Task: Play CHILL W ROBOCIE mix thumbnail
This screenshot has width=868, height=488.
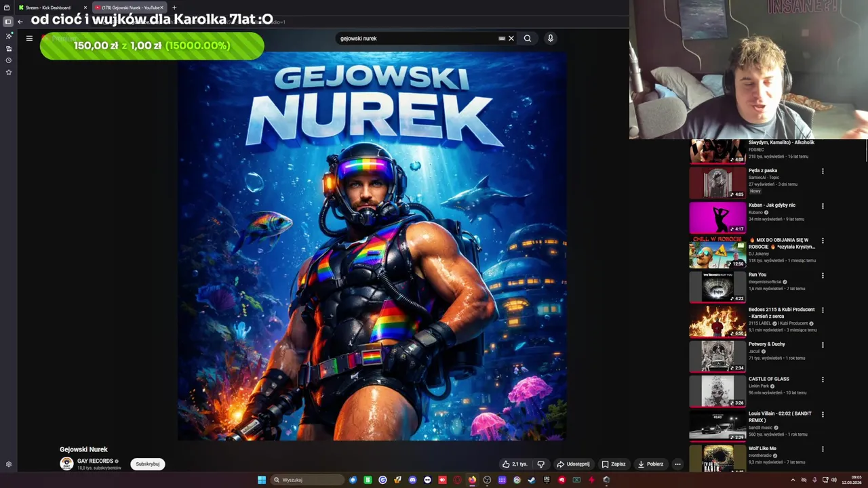Action: pyautogui.click(x=717, y=251)
